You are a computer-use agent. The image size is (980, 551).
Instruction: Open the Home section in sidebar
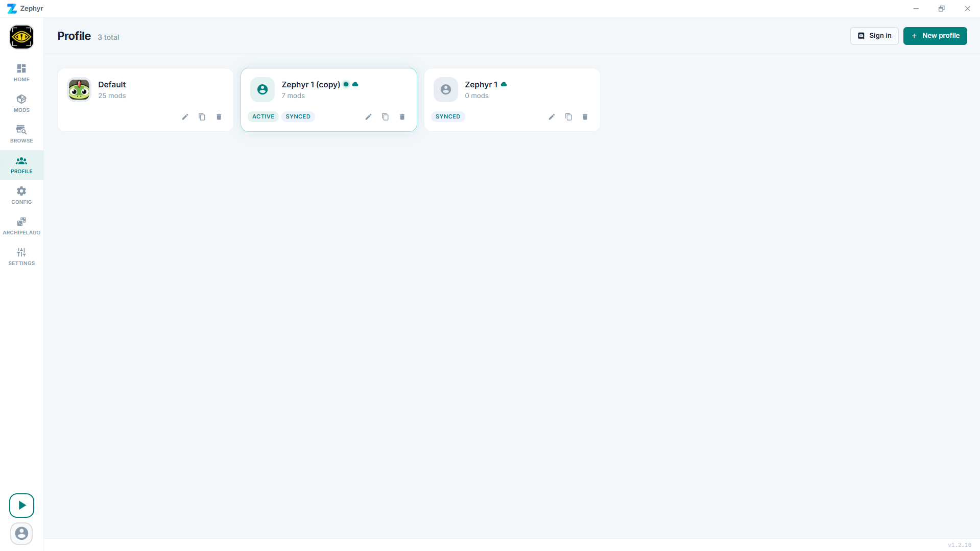click(21, 73)
